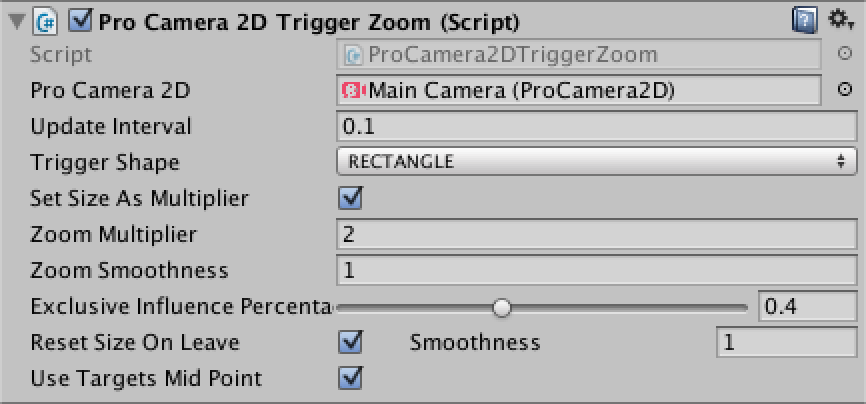Screen dimensions: 866x404
Task: Click the Zoom Smoothness value field
Action: [596, 271]
